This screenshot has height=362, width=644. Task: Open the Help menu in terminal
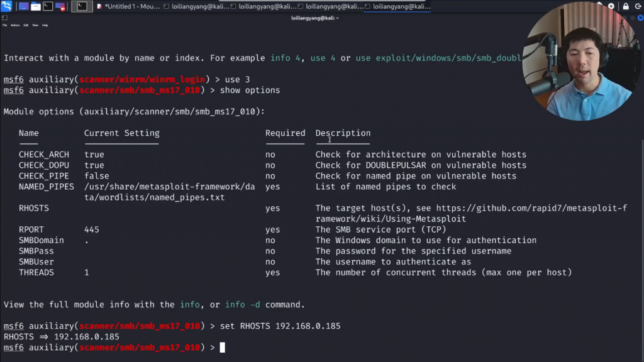tap(45, 25)
